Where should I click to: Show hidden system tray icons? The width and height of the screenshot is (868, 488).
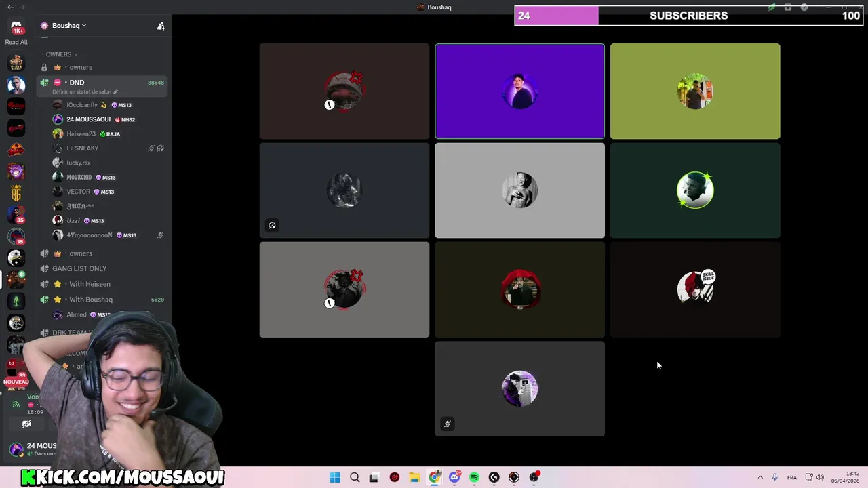(760, 477)
